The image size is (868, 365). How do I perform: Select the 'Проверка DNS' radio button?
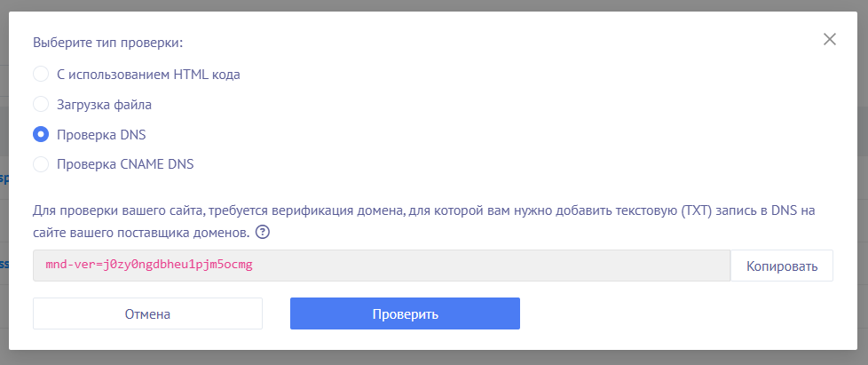coord(41,135)
